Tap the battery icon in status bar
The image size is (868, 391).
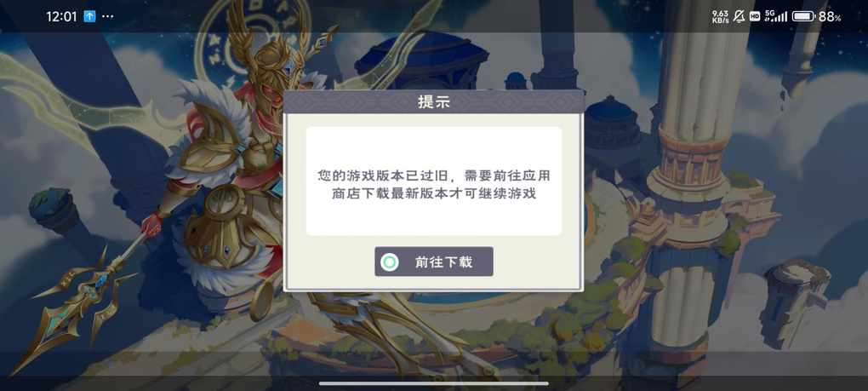803,17
